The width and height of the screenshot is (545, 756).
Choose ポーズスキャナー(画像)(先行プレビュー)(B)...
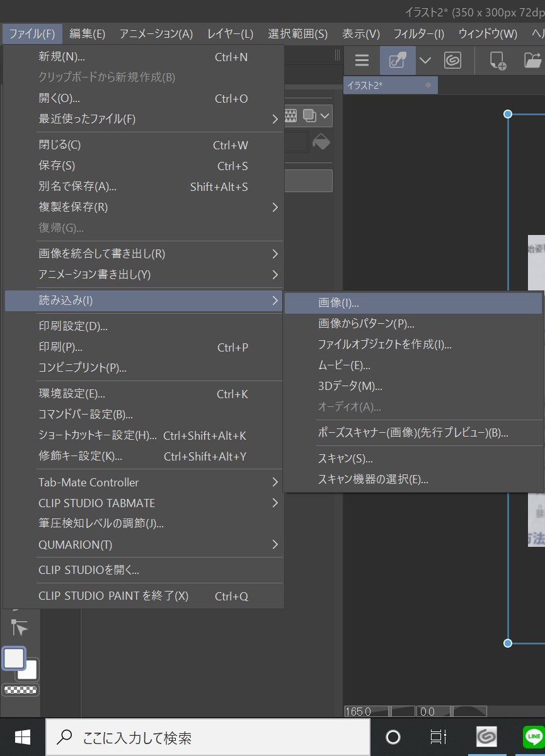coord(413,433)
